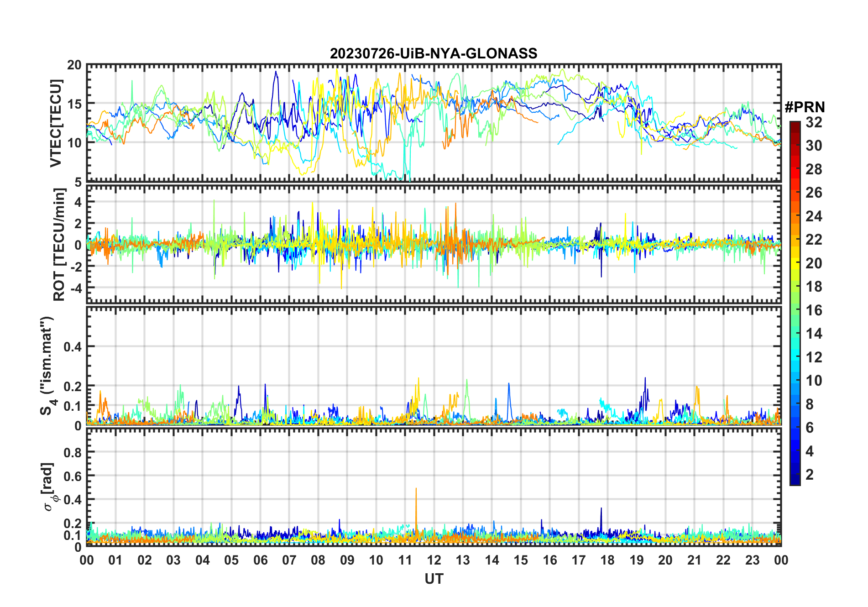868x607 pixels.
Task: Click the x-axis tick label 18
Action: 607,560
